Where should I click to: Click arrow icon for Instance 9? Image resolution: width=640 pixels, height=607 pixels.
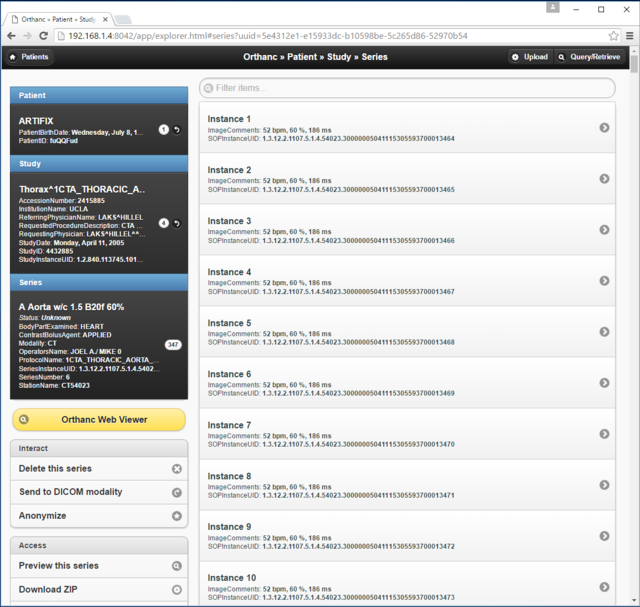pyautogui.click(x=604, y=536)
